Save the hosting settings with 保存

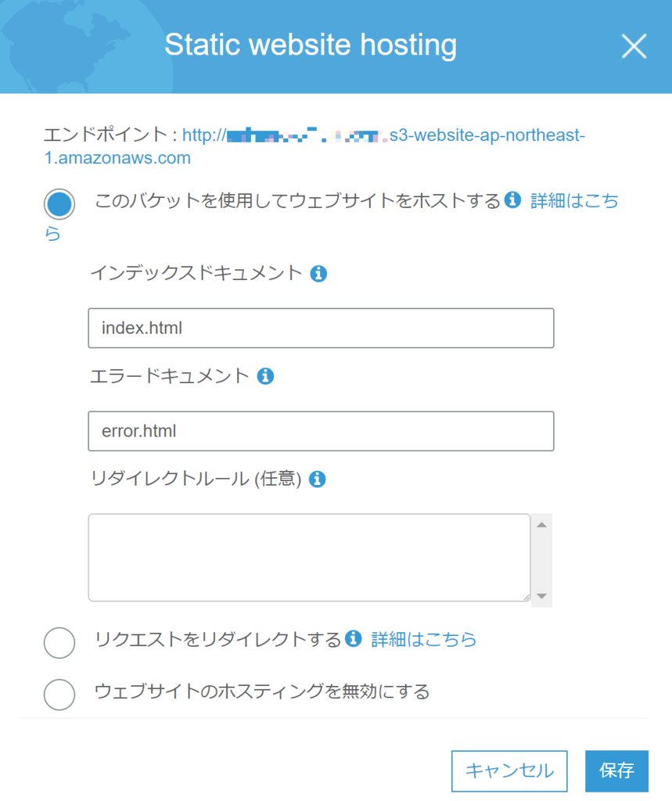pyautogui.click(x=616, y=771)
